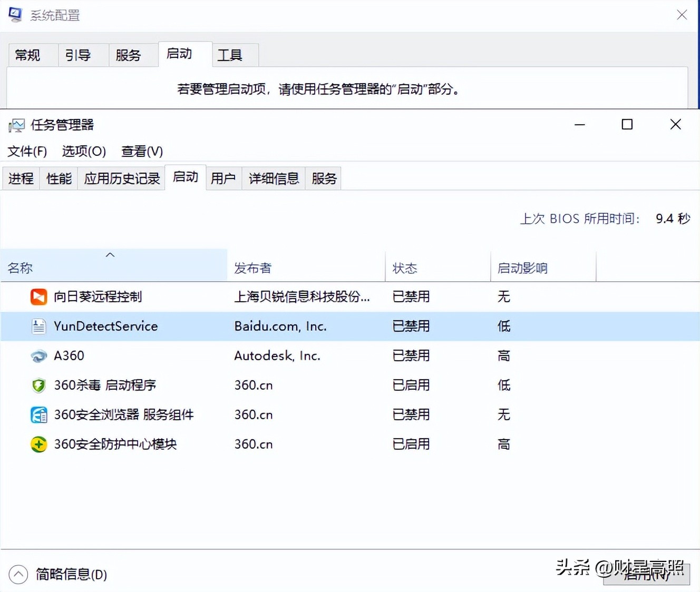
Task: Open the 应用历史记录 tab
Action: [122, 179]
